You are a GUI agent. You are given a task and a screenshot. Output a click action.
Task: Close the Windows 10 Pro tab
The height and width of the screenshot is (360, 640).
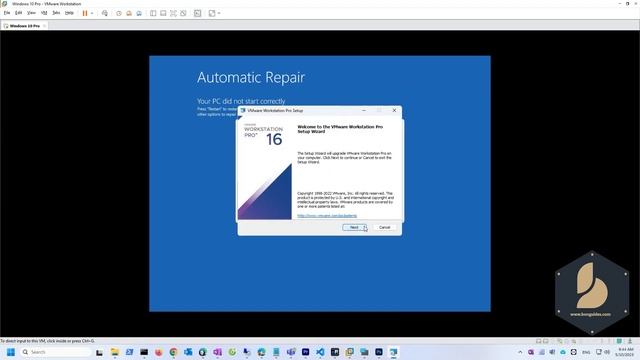tap(44, 26)
